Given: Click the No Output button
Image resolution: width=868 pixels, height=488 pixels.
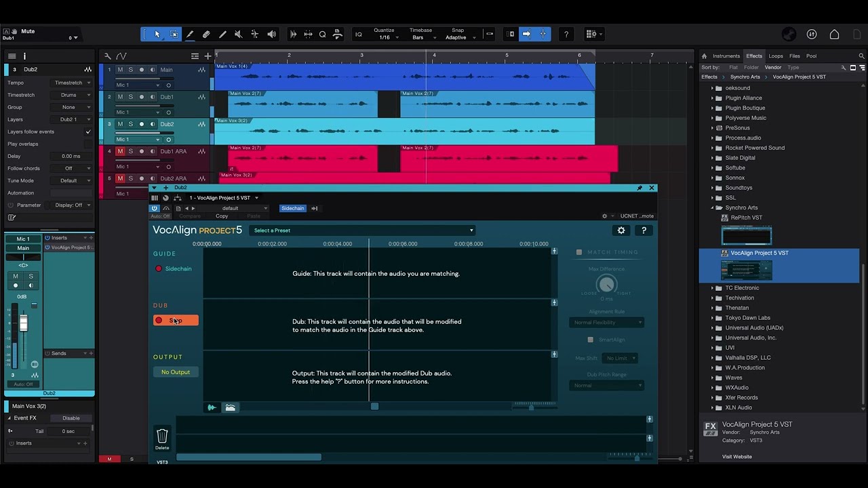Looking at the screenshot, I should coord(176,372).
